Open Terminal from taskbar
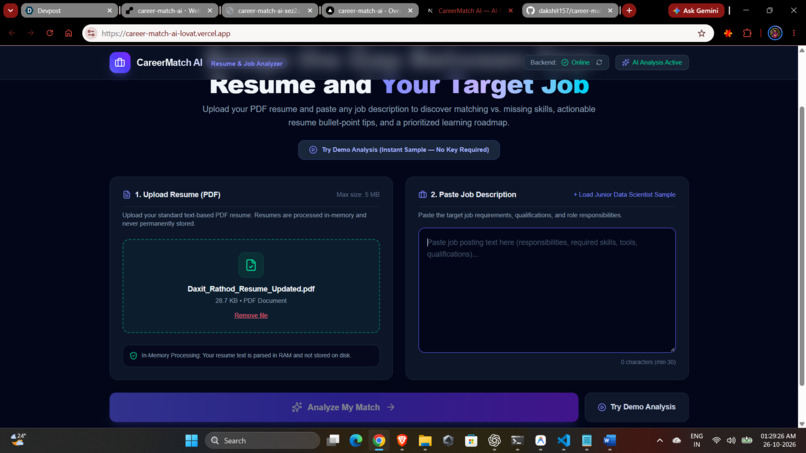Image resolution: width=806 pixels, height=453 pixels. coord(517,441)
